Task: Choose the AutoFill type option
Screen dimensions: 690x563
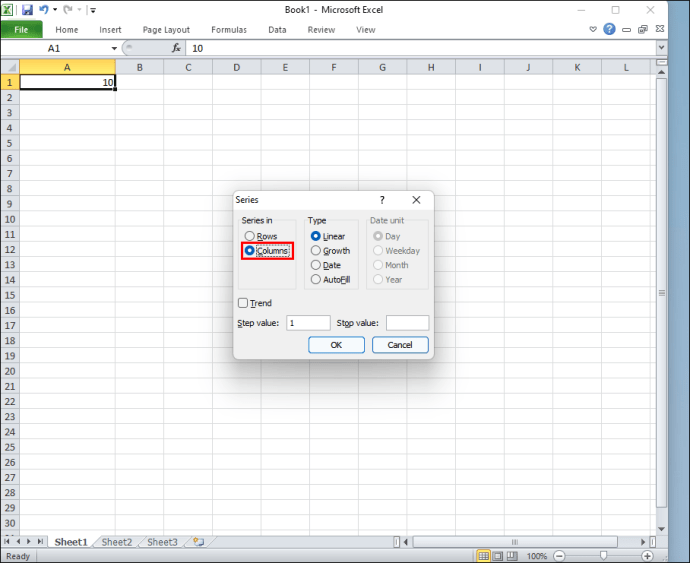Action: tap(316, 279)
